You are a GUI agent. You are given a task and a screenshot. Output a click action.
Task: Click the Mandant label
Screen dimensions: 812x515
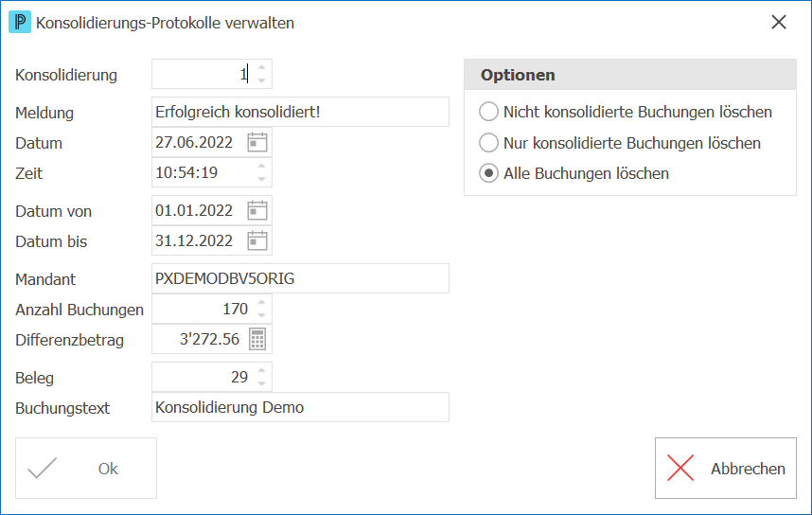[x=45, y=280]
